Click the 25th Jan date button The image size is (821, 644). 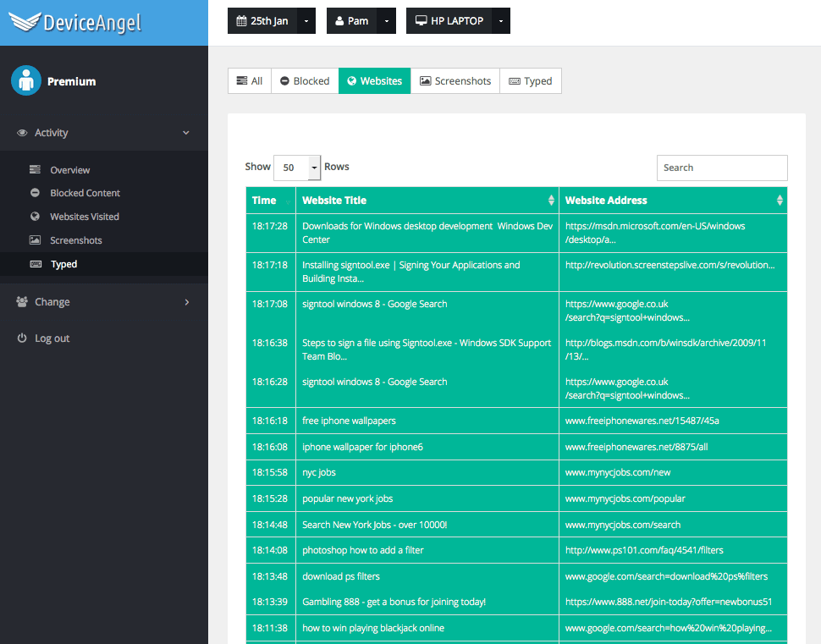tap(262, 21)
